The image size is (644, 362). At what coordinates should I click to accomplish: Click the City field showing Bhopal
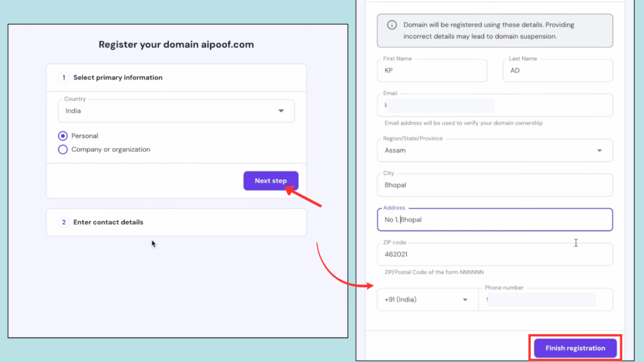[x=494, y=185]
